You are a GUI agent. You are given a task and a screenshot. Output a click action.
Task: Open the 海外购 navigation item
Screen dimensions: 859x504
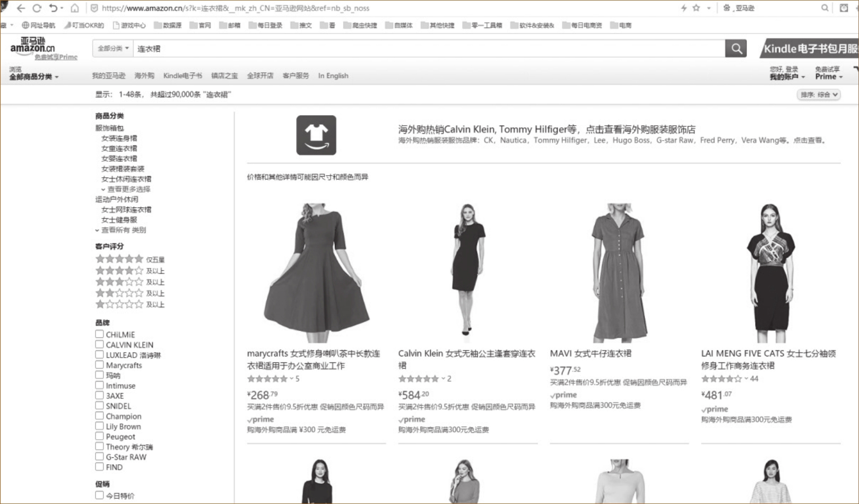coord(144,76)
